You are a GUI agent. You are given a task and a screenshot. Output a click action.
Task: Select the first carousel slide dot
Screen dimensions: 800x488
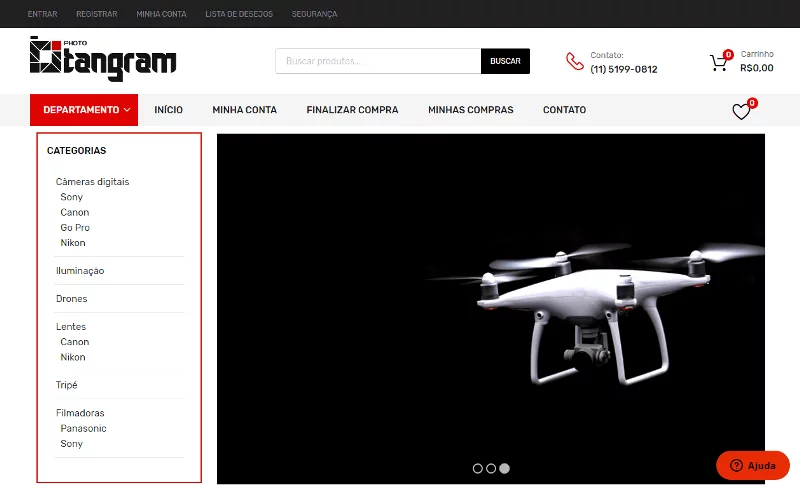click(x=478, y=468)
